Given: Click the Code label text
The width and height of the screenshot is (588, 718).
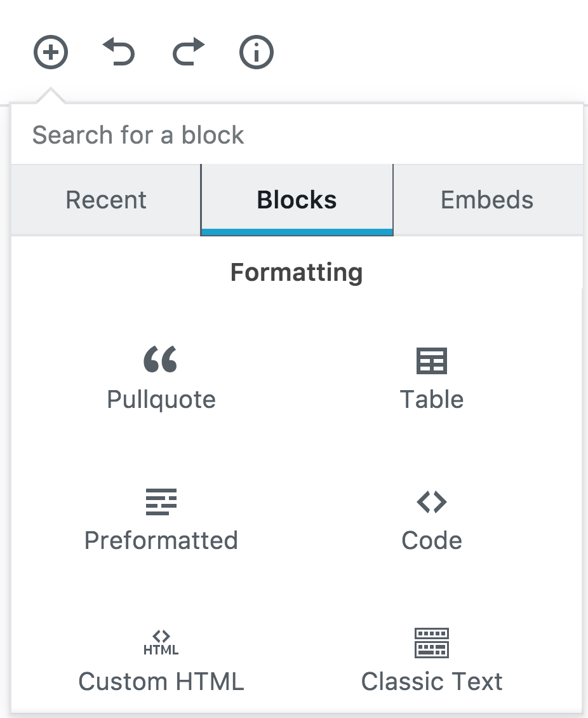Looking at the screenshot, I should pos(432,540).
